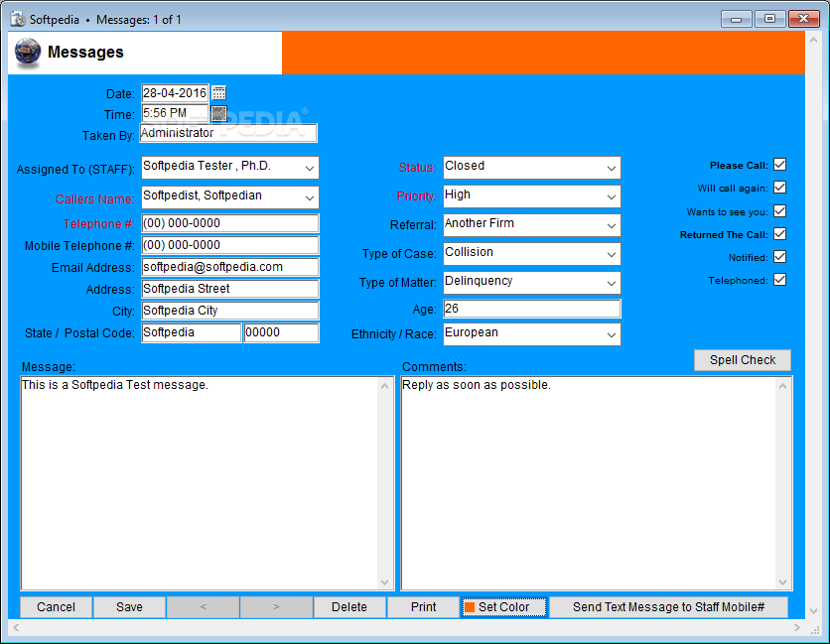
Task: Uncheck the Returned The Call checkbox
Action: pyautogui.click(x=779, y=234)
